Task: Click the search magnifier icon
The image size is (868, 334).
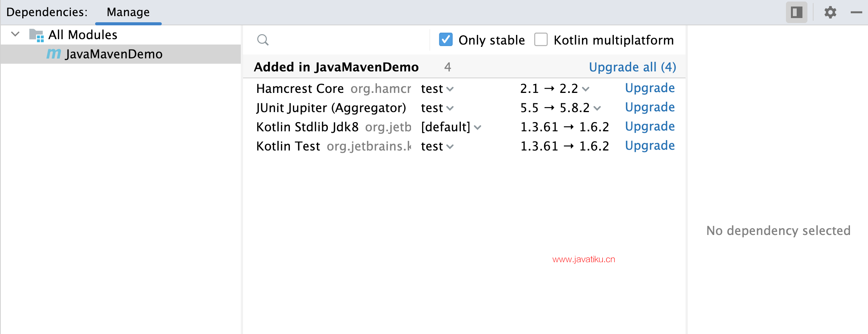Action: click(x=263, y=40)
